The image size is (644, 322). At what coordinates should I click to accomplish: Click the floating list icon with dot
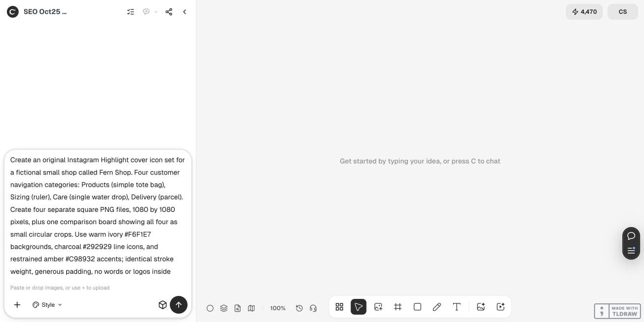pyautogui.click(x=631, y=251)
